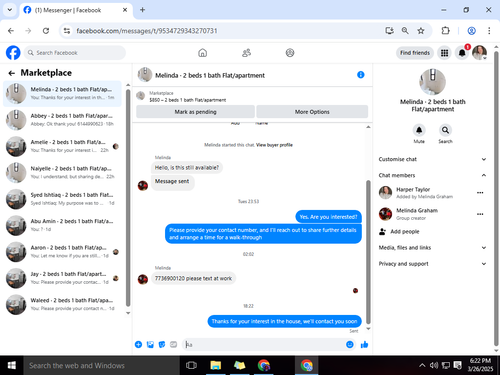Click the message with phone number 7736900120
Image resolution: width=500 pixels, height=375 pixels.
pos(193,278)
